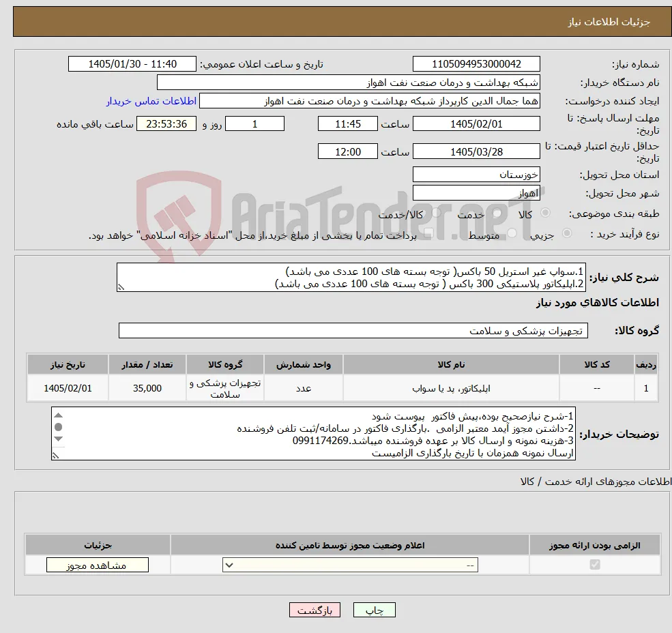Click the price validity date 1405/03/28
This screenshot has height=633, width=672.
476,151
